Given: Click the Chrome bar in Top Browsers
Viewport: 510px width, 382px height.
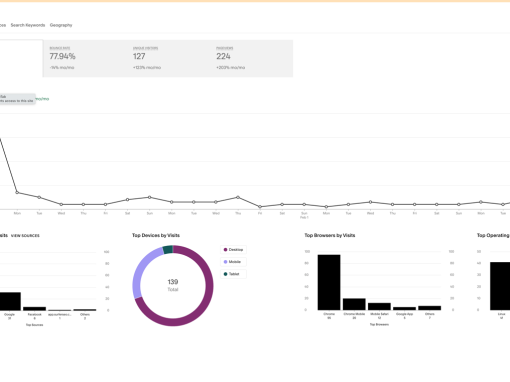Looking at the screenshot, I should point(329,282).
